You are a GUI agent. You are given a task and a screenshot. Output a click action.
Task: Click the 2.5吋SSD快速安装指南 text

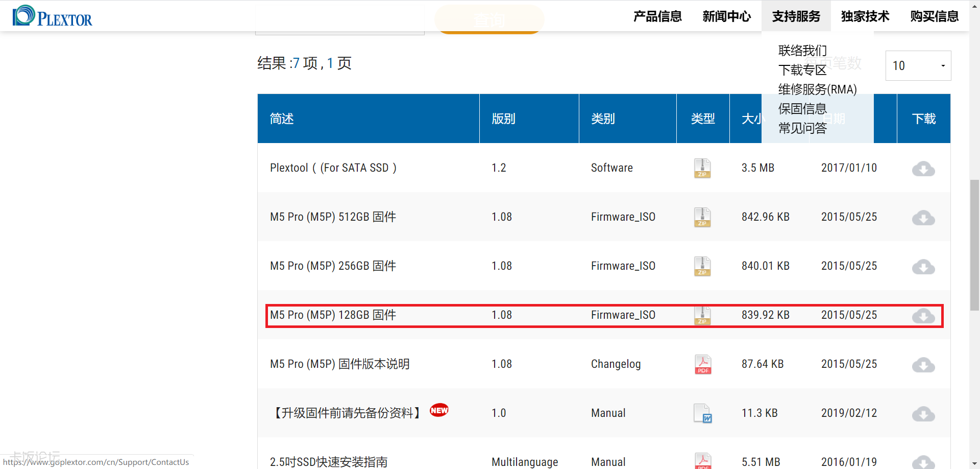click(328, 462)
